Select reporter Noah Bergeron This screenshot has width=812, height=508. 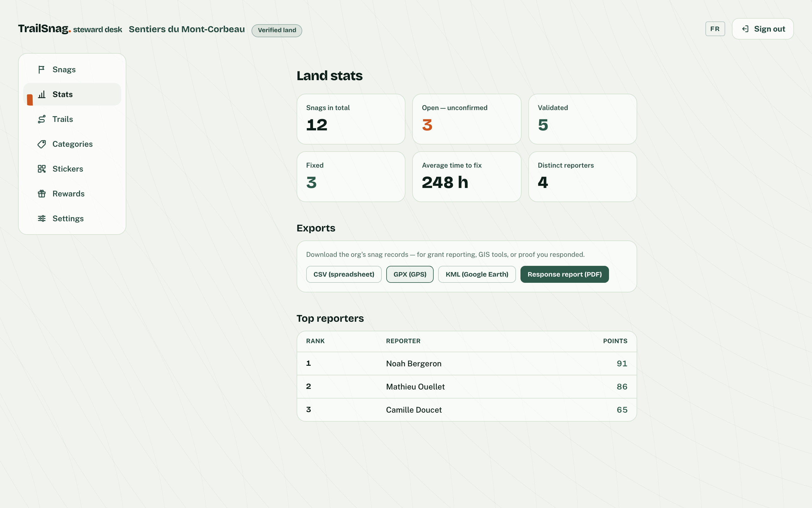click(414, 364)
